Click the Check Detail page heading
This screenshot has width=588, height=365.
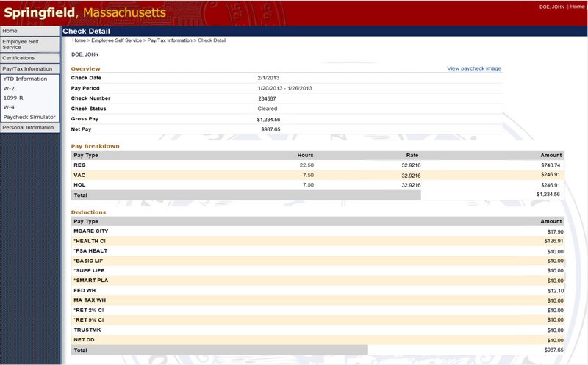click(86, 32)
